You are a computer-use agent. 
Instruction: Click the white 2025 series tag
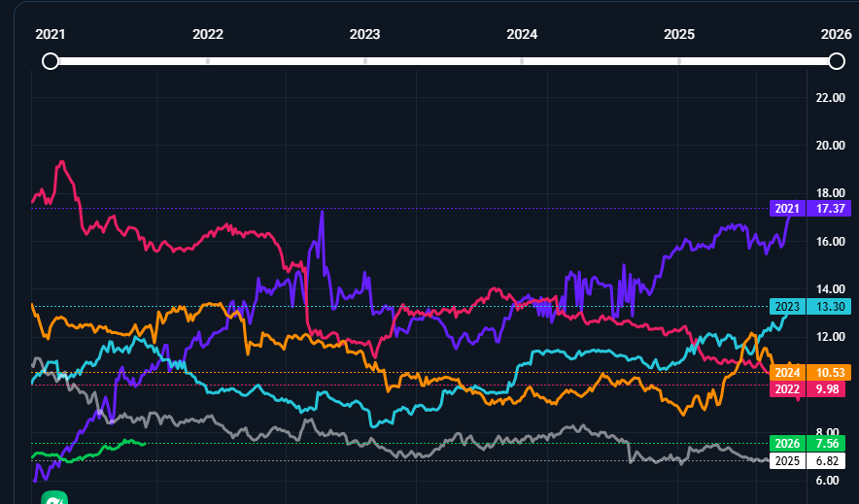pos(788,460)
